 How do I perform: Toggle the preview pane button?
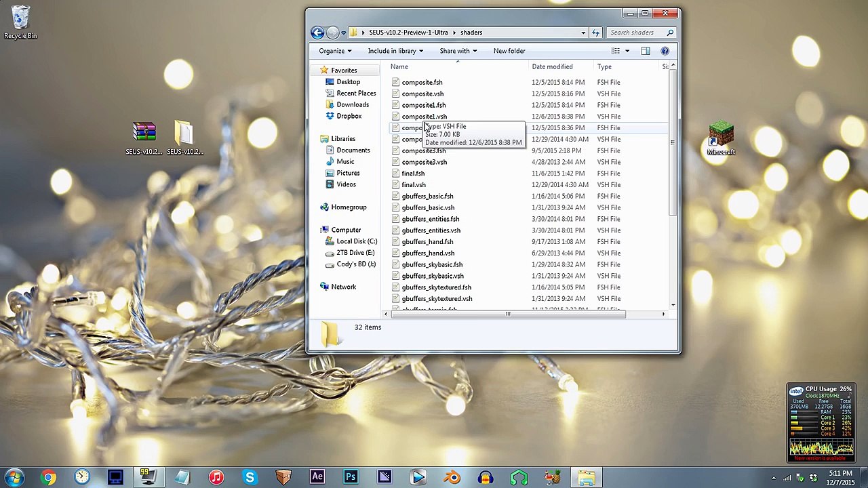pos(646,51)
